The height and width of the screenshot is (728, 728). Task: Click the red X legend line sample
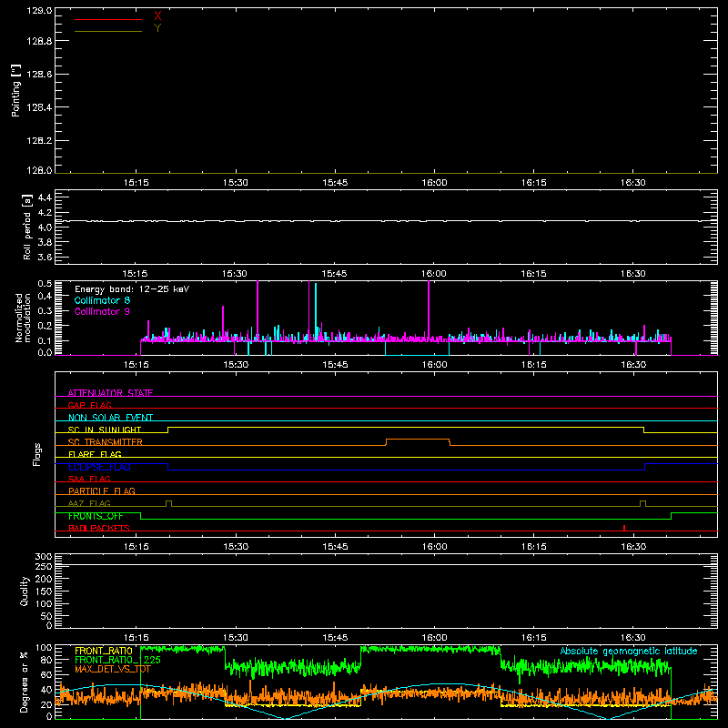(108, 19)
